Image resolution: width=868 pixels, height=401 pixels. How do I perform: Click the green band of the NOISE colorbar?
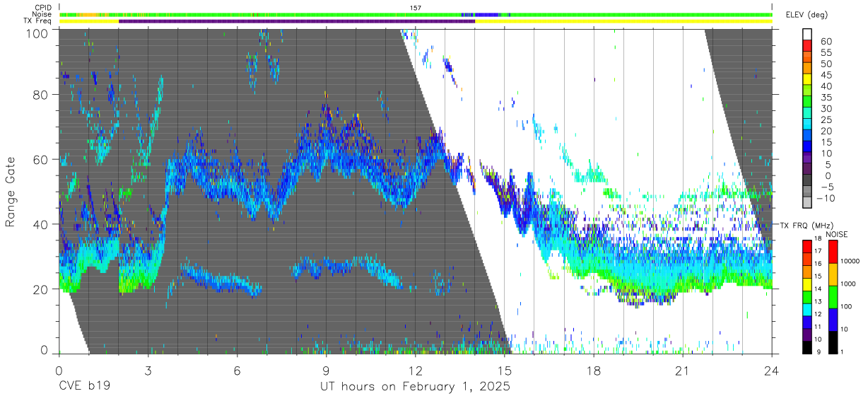point(833,296)
